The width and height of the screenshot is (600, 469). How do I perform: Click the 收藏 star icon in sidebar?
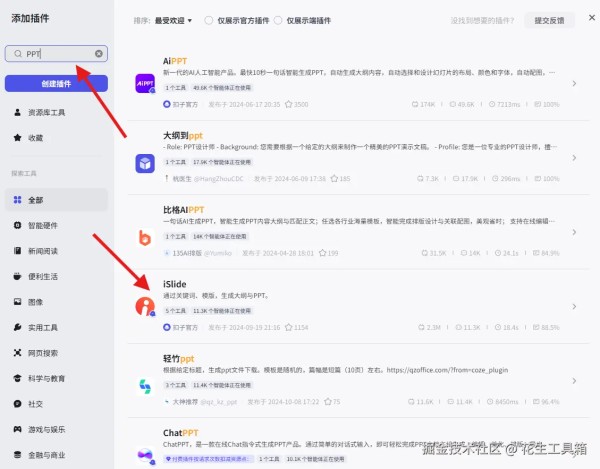tap(17, 137)
